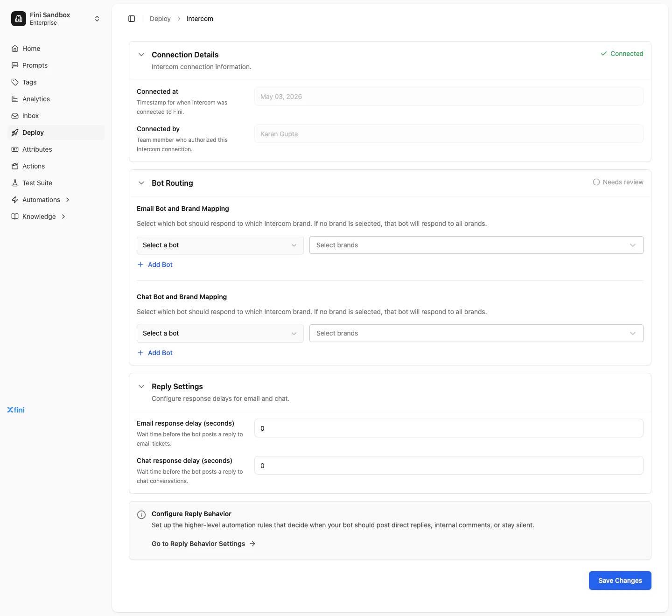Click the Connected status checkmark icon
The height and width of the screenshot is (616, 672).
604,54
